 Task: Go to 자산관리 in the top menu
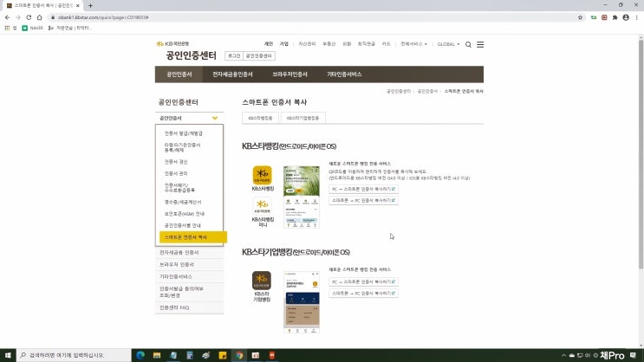click(307, 44)
